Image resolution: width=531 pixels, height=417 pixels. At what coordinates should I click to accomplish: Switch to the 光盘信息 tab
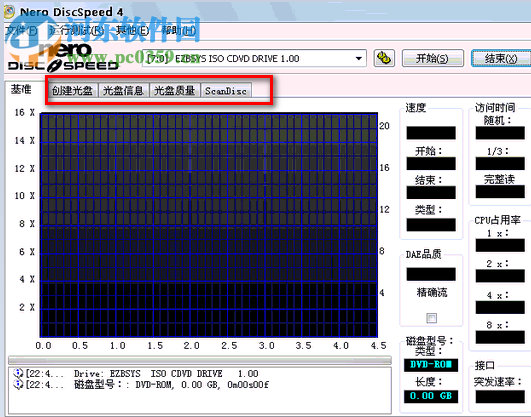coord(124,91)
